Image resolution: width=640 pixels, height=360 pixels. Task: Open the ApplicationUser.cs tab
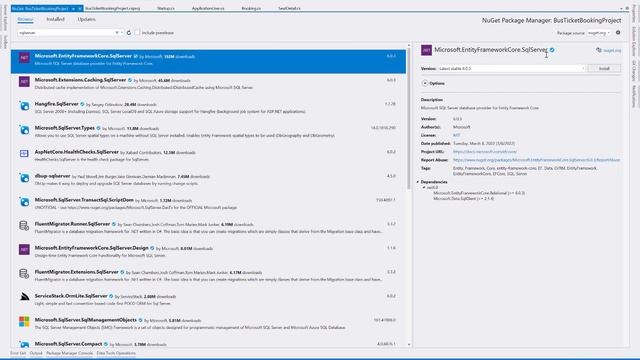tap(208, 9)
